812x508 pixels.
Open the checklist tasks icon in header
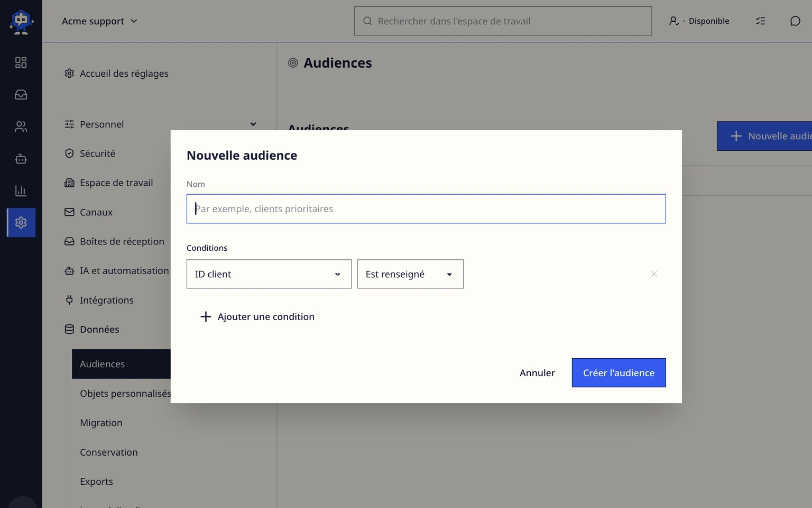[x=760, y=21]
